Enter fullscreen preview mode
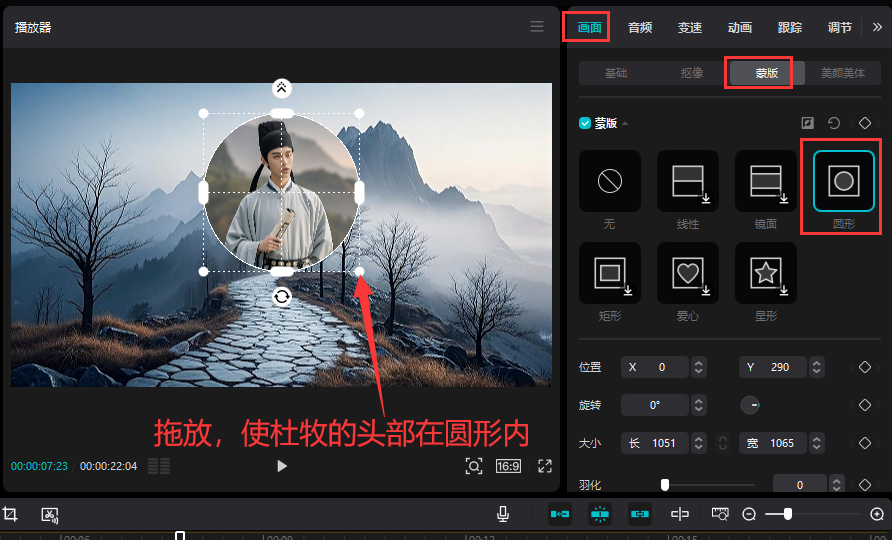Screen dimensions: 892x540 tap(544, 466)
